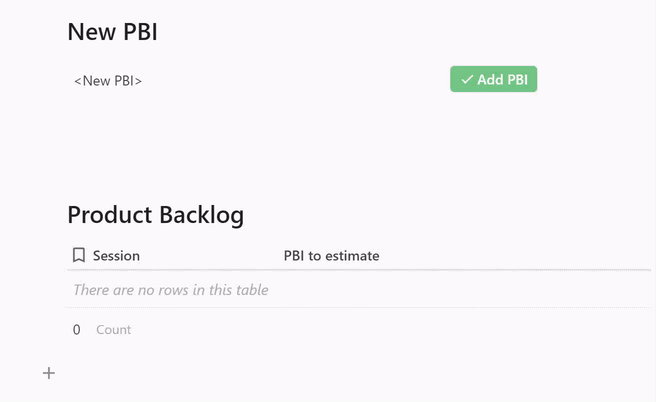656x402 pixels.
Task: Click the 'There are no rows' placeholder
Action: pos(171,290)
